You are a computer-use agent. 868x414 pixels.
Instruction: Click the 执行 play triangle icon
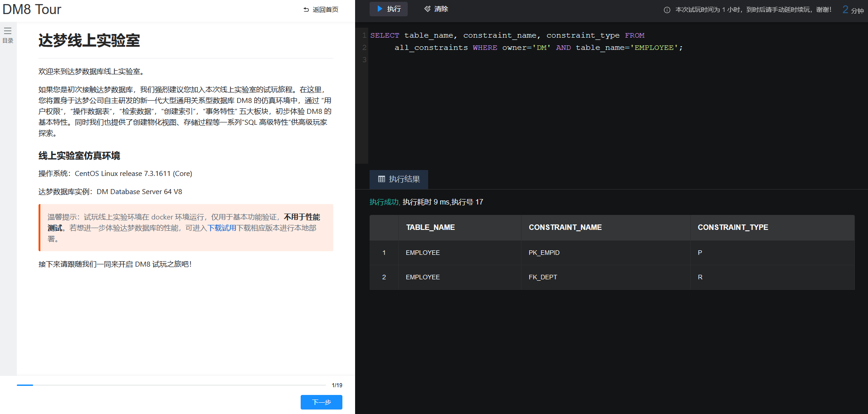(x=380, y=9)
